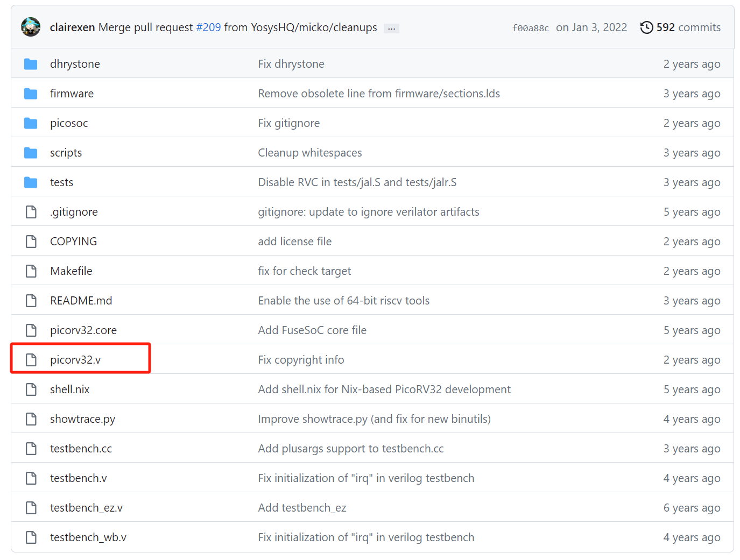Open the "Fix copyright info" commit message
The height and width of the screenshot is (560, 740).
301,360
